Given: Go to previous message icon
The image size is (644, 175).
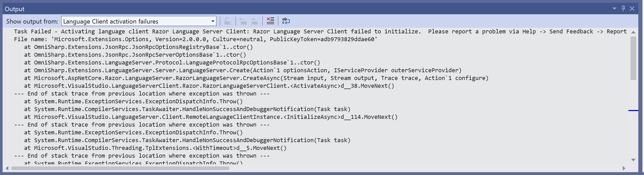Looking at the screenshot, I should pyautogui.click(x=243, y=21).
